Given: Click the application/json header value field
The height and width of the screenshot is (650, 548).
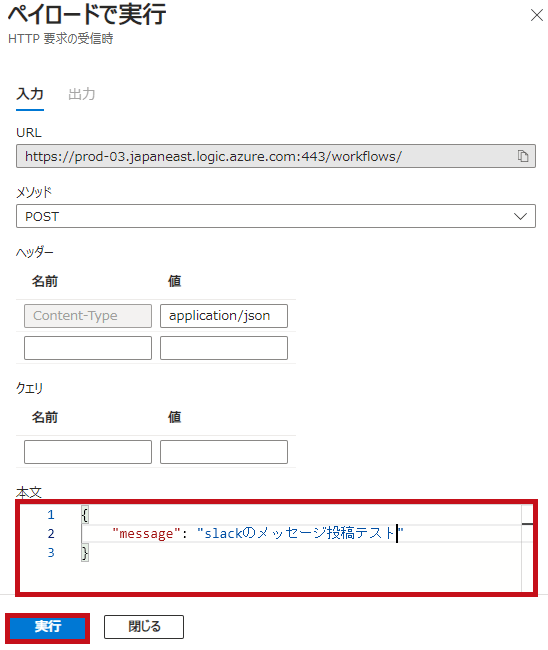Looking at the screenshot, I should click(x=224, y=316).
